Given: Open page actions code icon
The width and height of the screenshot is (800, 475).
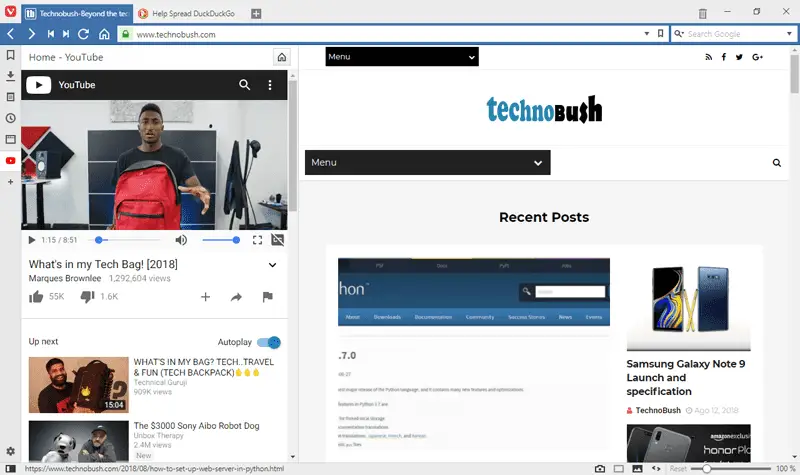Looking at the screenshot, I should [x=656, y=468].
